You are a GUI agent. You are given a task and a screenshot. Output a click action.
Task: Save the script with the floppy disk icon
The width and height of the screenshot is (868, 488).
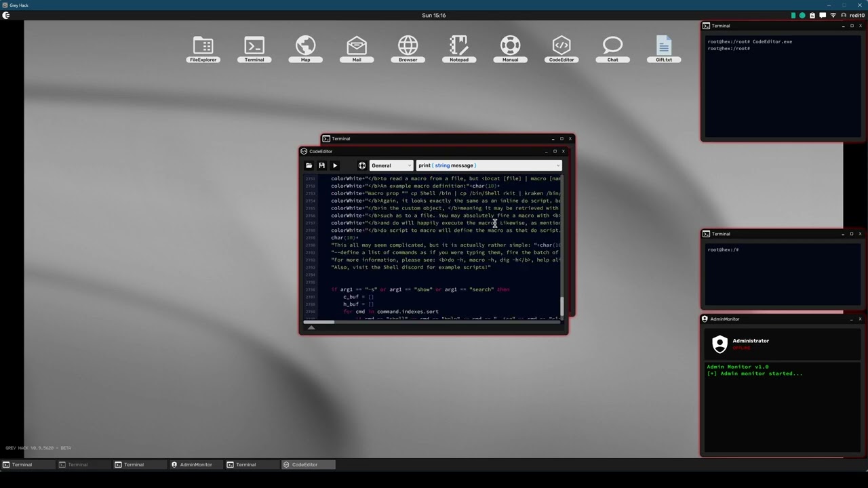[x=321, y=165]
